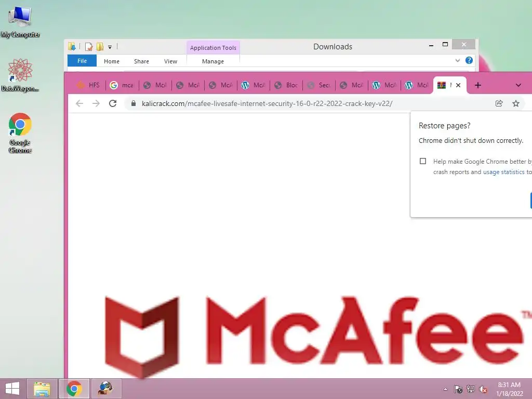Click the Chrome back arrow
The height and width of the screenshot is (399, 532).
(x=79, y=103)
